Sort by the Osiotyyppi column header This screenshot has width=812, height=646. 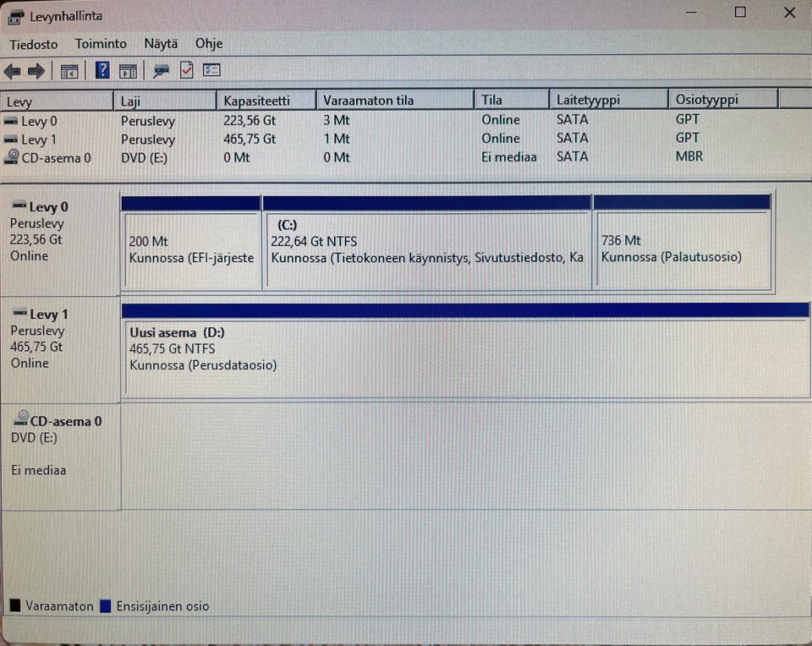click(x=724, y=98)
